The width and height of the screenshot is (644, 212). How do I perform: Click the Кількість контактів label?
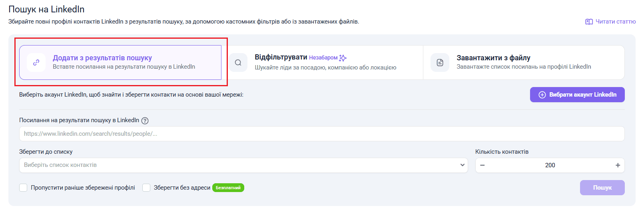coord(502,152)
